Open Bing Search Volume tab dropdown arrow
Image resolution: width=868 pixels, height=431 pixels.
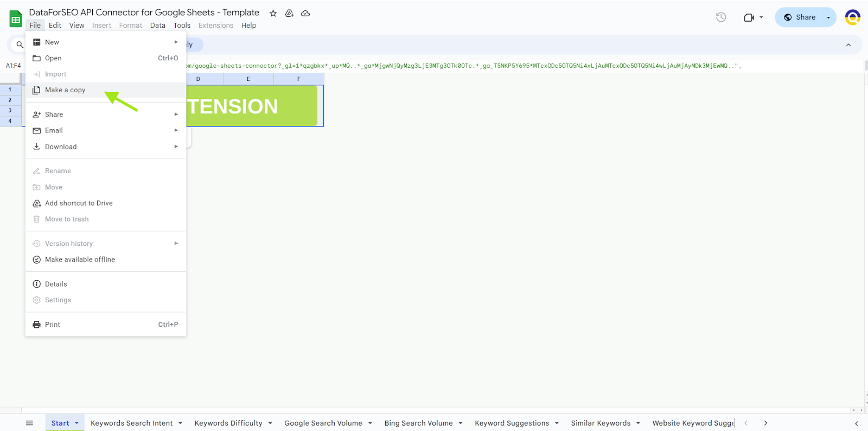tap(461, 423)
